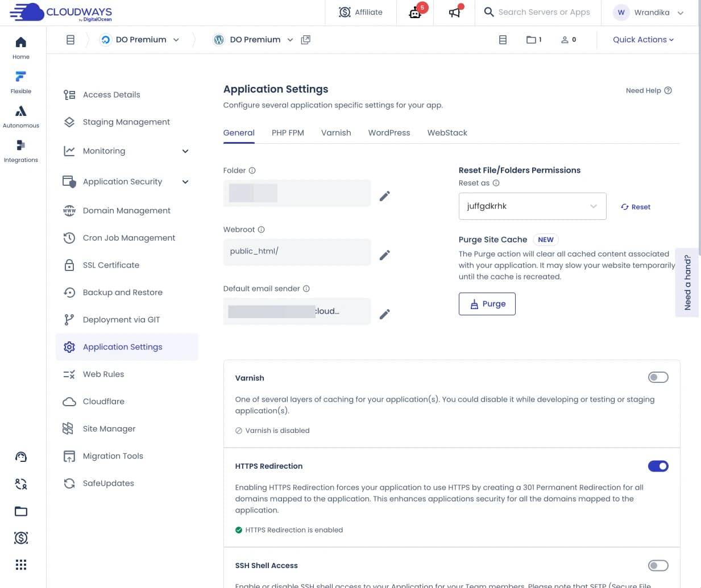Viewport: 701px width, 588px height.
Task: Click the Need Help link
Action: pos(648,90)
